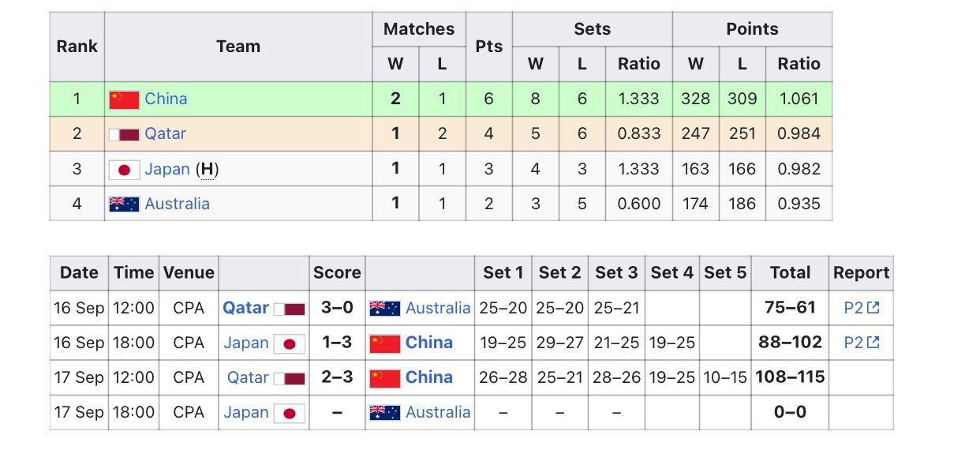Open Qatar team link in standings
Screen dimensions: 980x450
[165, 133]
